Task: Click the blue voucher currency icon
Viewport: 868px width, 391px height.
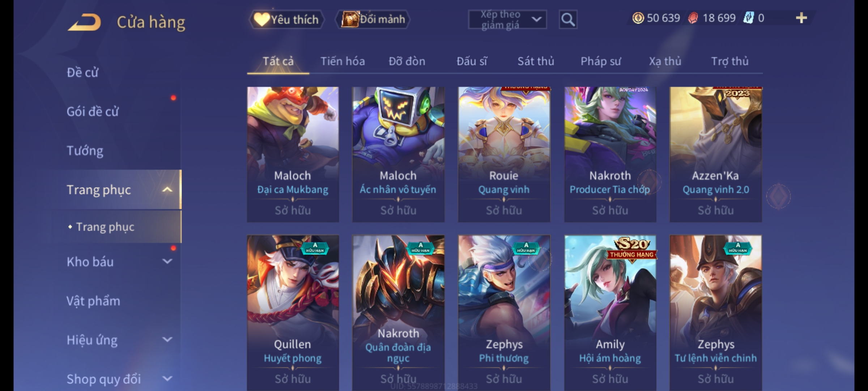Action: (748, 18)
